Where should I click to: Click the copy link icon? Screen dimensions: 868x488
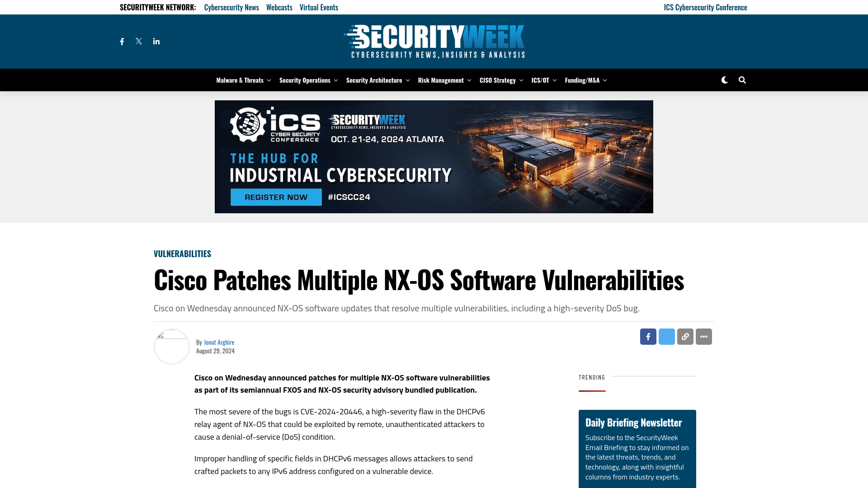pyautogui.click(x=685, y=337)
